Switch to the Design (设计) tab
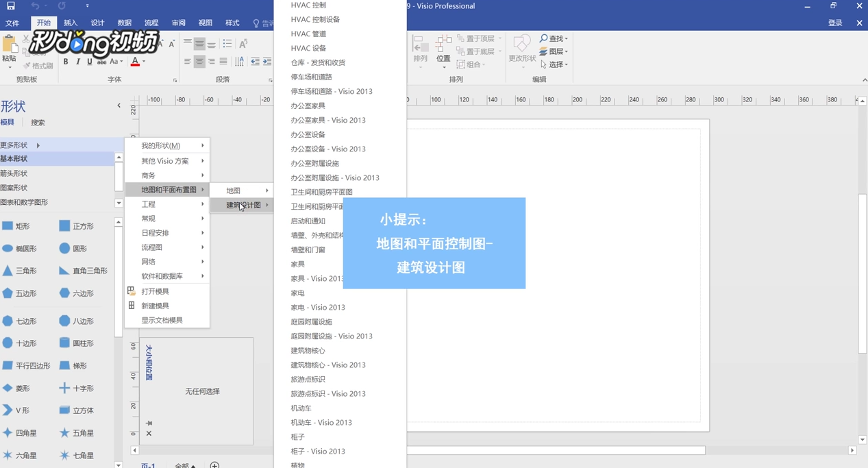 coord(97,23)
